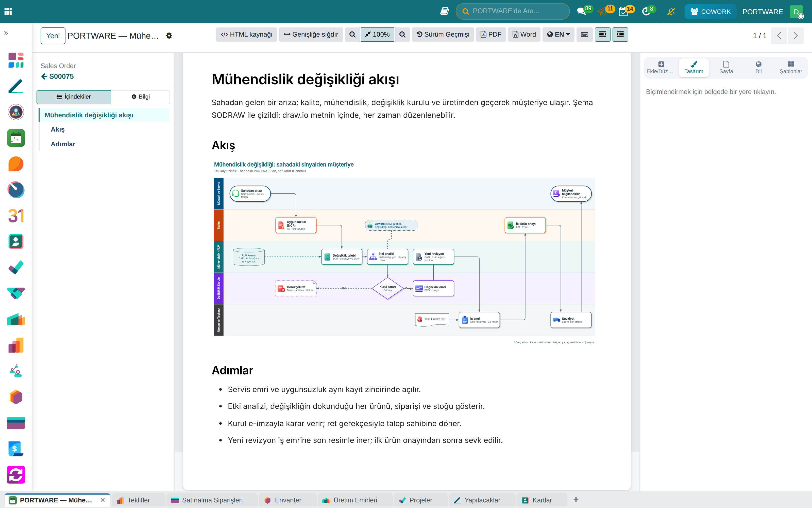Open document settings gear icon

pos(169,36)
